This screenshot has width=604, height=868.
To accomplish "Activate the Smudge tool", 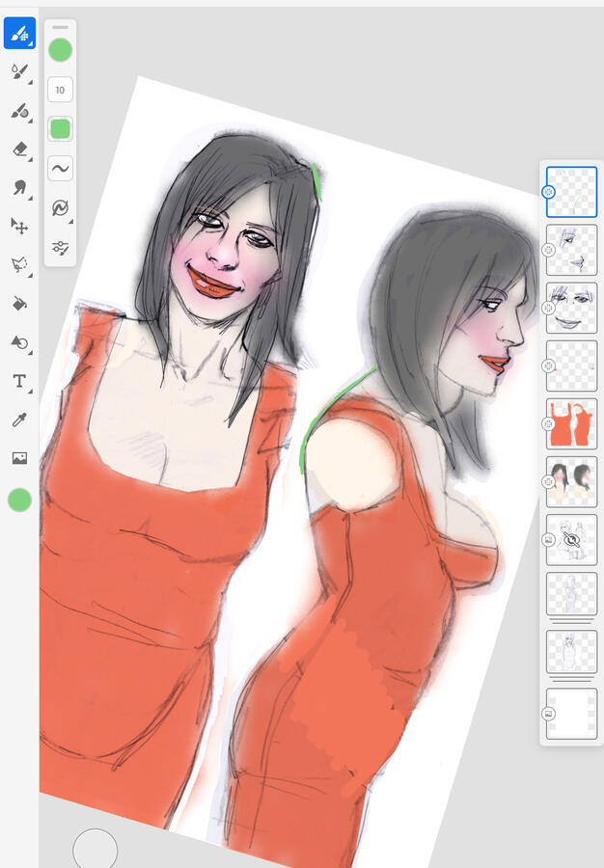I will coord(19,188).
